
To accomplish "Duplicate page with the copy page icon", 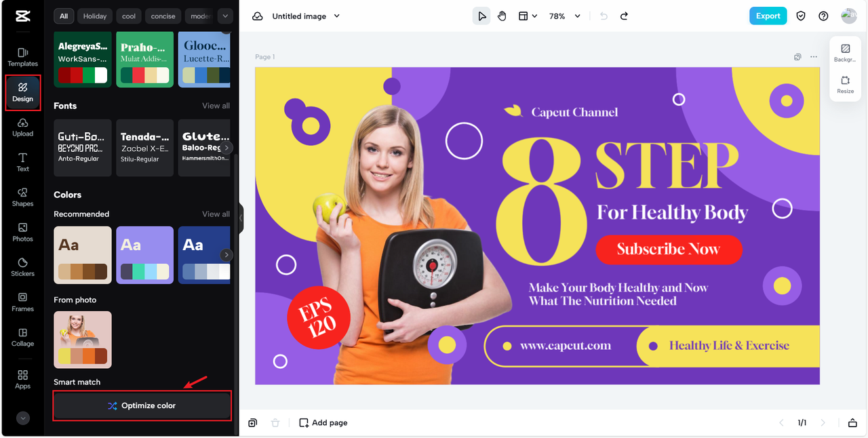I will click(x=797, y=57).
